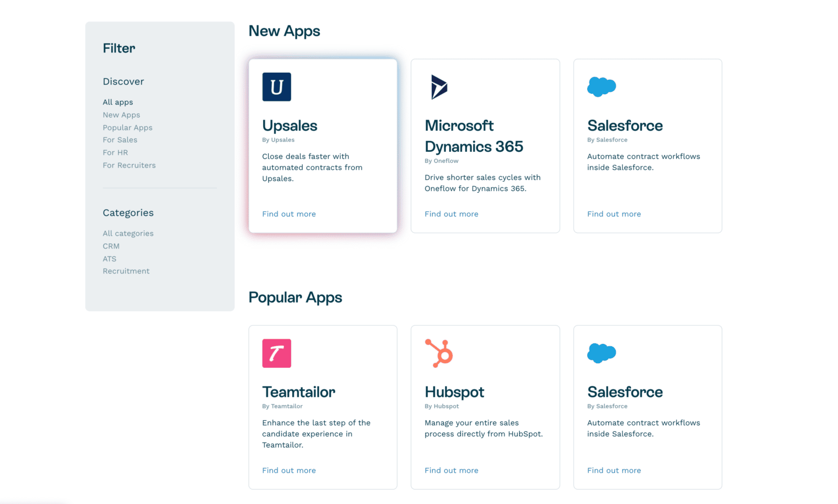Filter by Popular Apps in sidebar
Screen dimensions: 838x504
[x=127, y=127]
